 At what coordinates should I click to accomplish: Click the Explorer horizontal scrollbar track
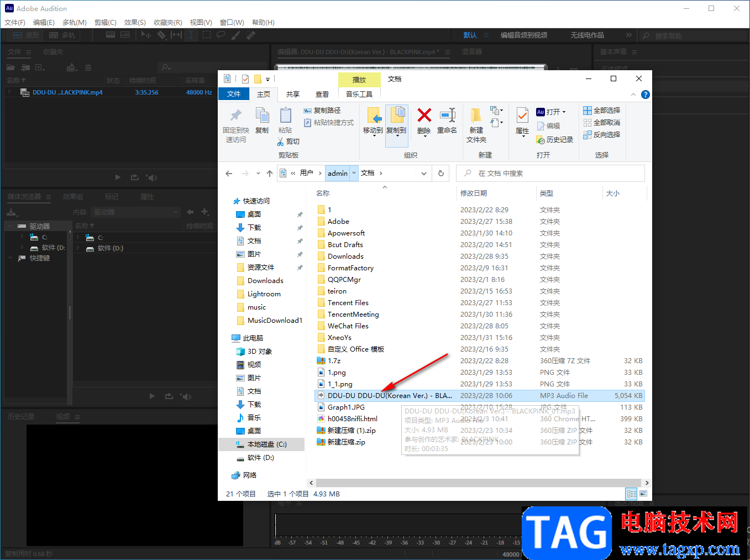pos(479,483)
